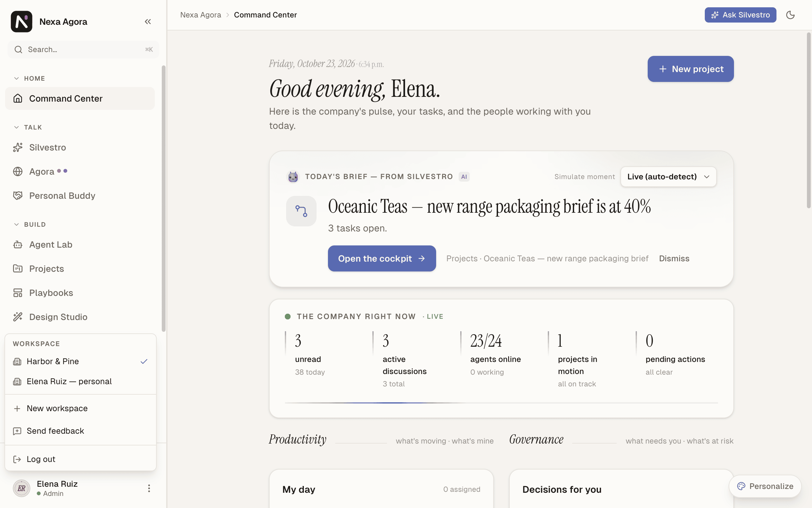Click Nexa Agora breadcrumb link
Screen dimensions: 812x508
[201, 15]
